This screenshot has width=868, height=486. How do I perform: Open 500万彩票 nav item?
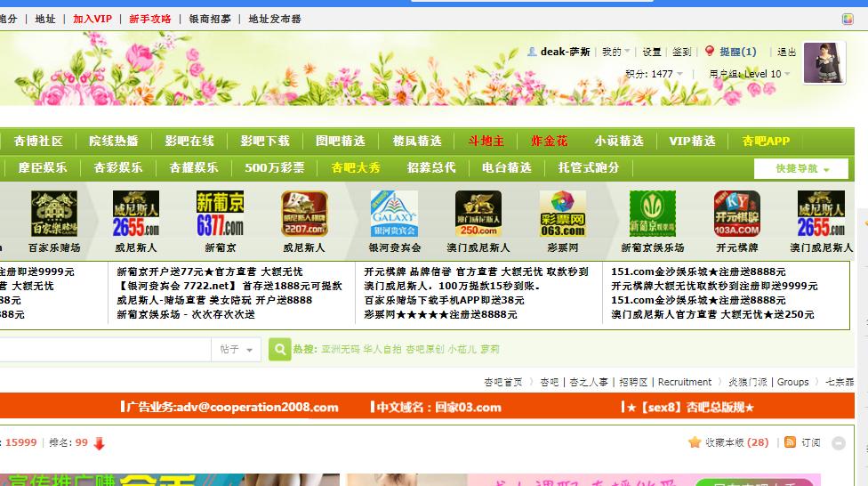(275, 167)
